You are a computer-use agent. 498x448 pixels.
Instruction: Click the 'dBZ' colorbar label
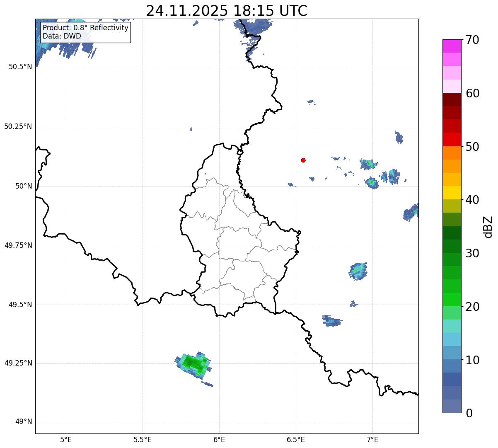tap(488, 226)
